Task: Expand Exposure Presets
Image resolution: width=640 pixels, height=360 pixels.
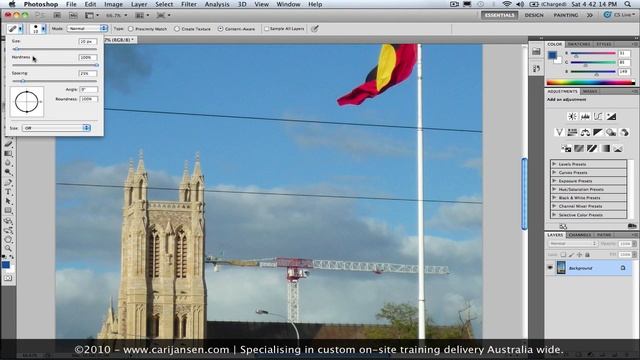Action: point(554,181)
